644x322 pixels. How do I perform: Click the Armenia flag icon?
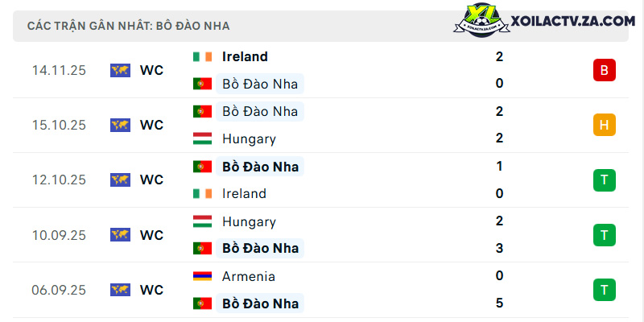[x=203, y=276]
